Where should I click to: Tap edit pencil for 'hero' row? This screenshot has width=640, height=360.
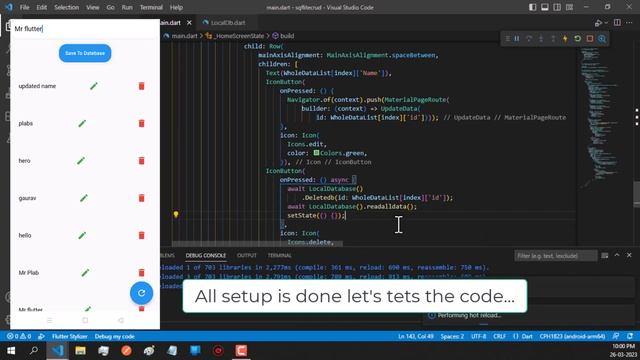point(81,160)
